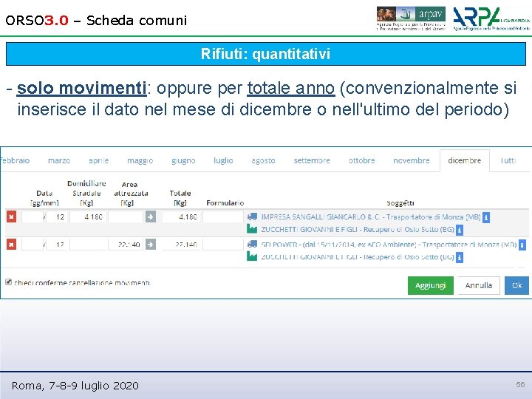Image resolution: width=532 pixels, height=399 pixels.
Task: Click factory icon in first ZUCCHETTI row
Action: 252,229
